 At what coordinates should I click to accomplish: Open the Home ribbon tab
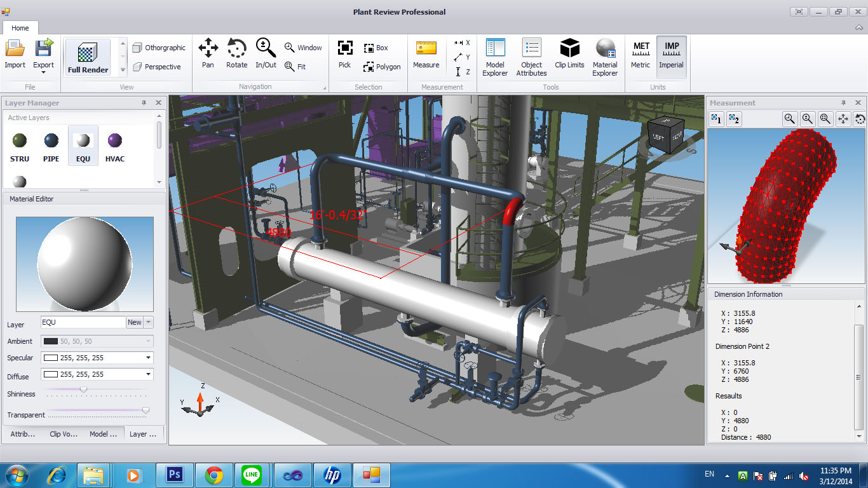[x=20, y=28]
